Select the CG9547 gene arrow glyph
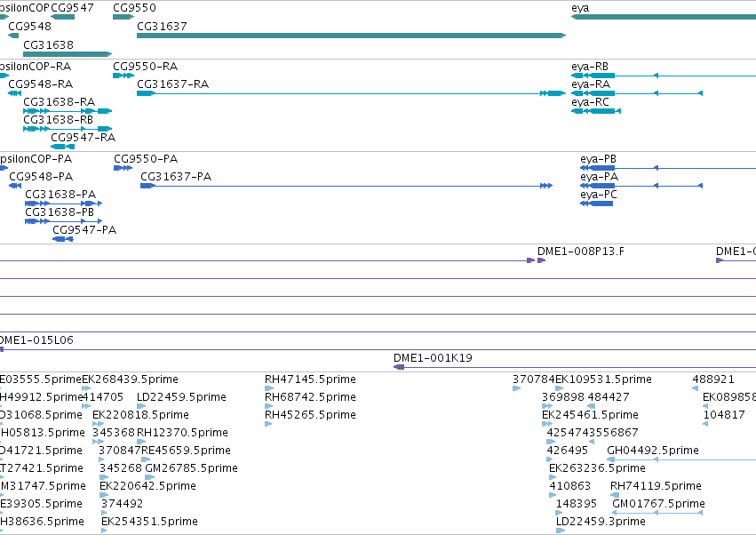The height and width of the screenshot is (535, 756). (x=63, y=17)
